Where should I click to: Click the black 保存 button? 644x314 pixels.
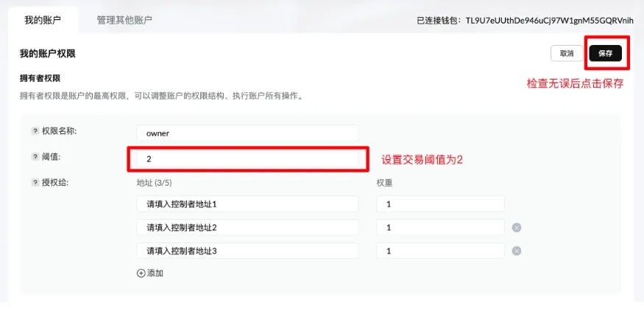tap(605, 53)
